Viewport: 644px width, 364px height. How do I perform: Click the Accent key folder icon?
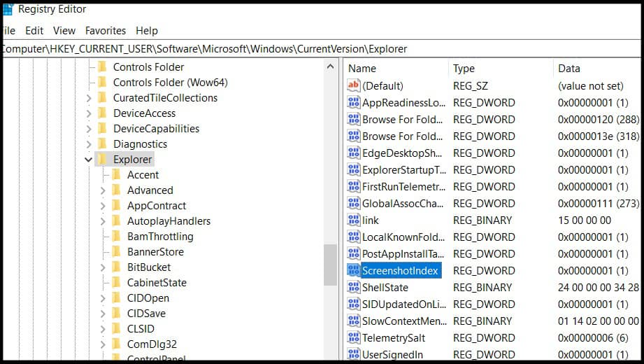[x=116, y=174]
